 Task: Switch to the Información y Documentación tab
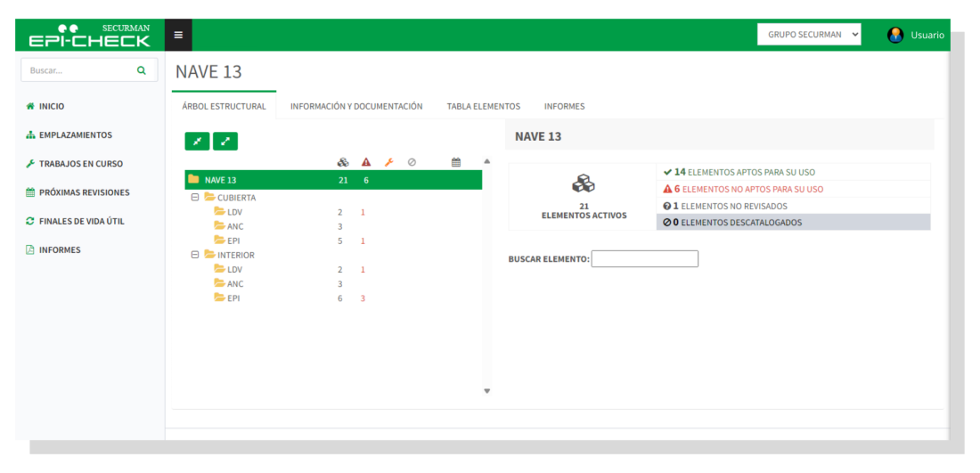point(356,106)
